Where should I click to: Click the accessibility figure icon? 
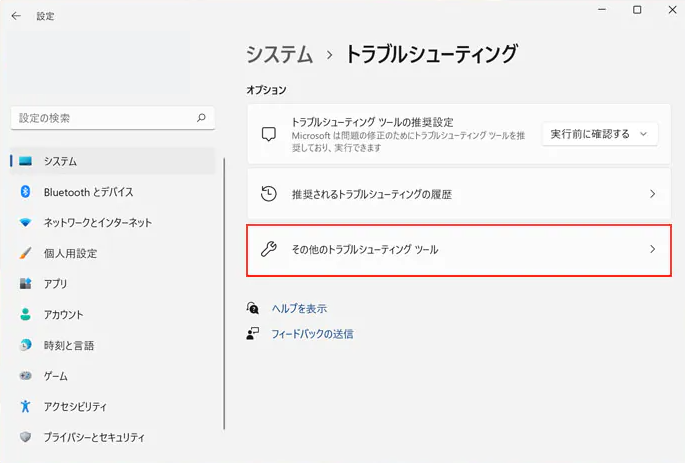[x=26, y=407]
